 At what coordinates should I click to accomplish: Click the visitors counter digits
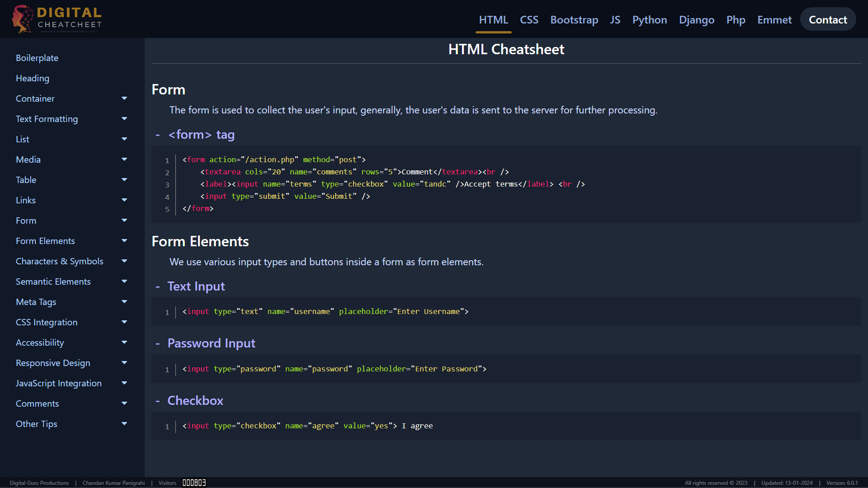click(x=194, y=483)
